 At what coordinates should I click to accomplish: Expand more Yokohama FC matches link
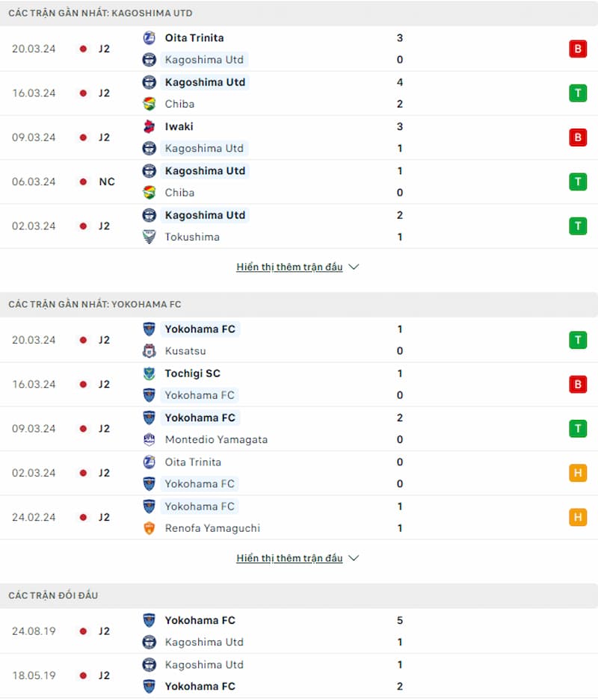(x=289, y=558)
